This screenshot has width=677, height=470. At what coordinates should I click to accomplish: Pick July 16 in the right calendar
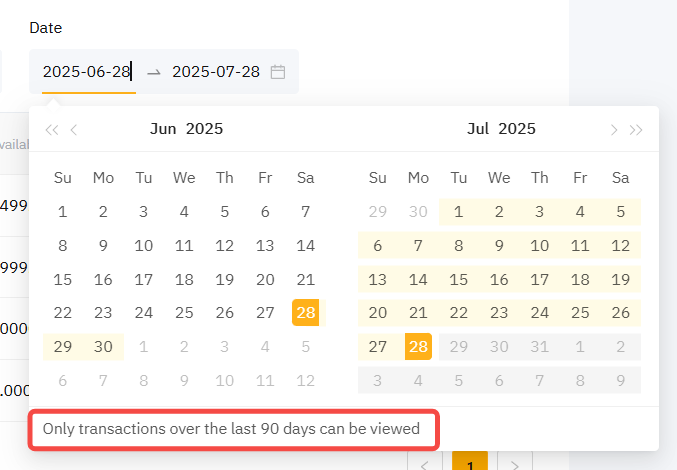coord(499,280)
